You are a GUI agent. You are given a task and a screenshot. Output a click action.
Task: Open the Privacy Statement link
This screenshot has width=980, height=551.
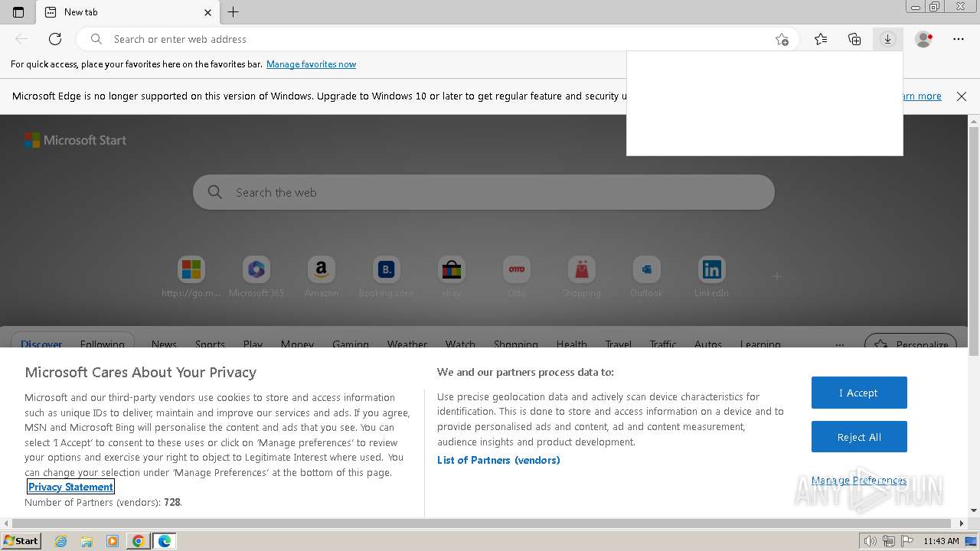[x=70, y=487]
